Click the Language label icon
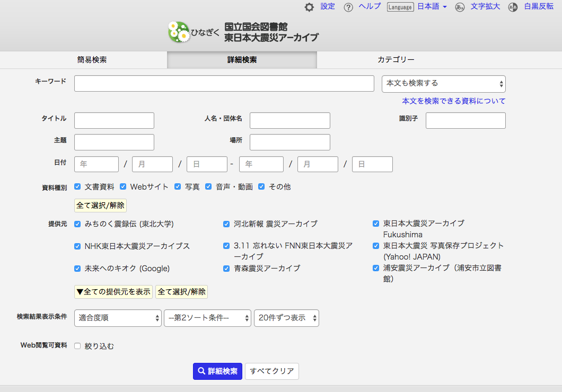Image resolution: width=562 pixels, height=392 pixels. click(400, 7)
